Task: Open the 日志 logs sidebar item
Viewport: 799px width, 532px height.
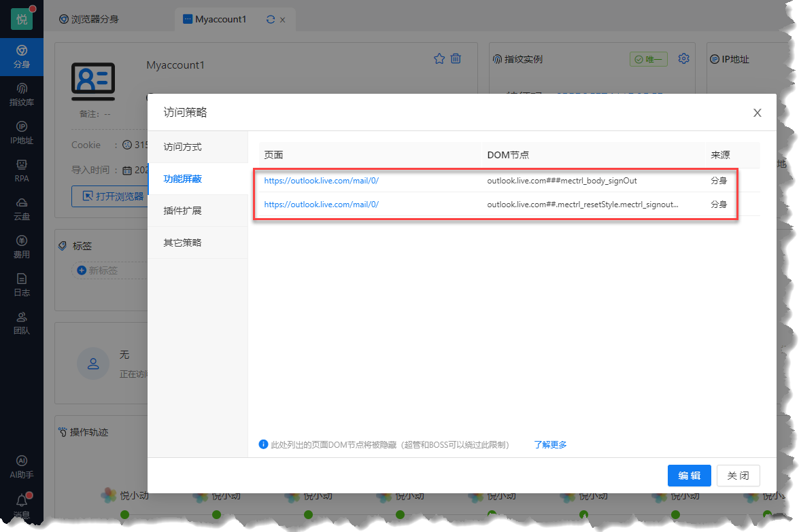Action: (21, 285)
